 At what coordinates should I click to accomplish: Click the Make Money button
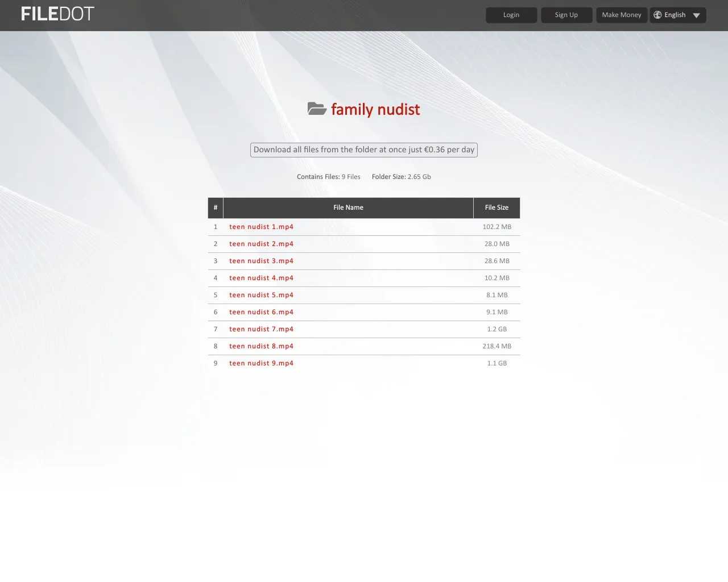pos(621,15)
